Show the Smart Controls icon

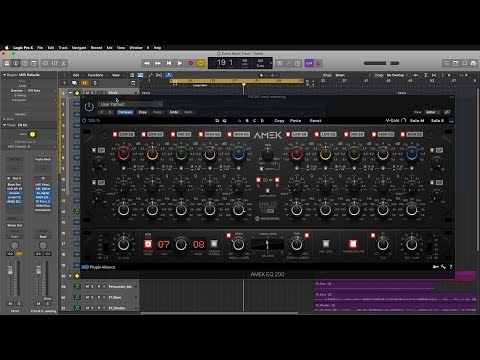45,63
